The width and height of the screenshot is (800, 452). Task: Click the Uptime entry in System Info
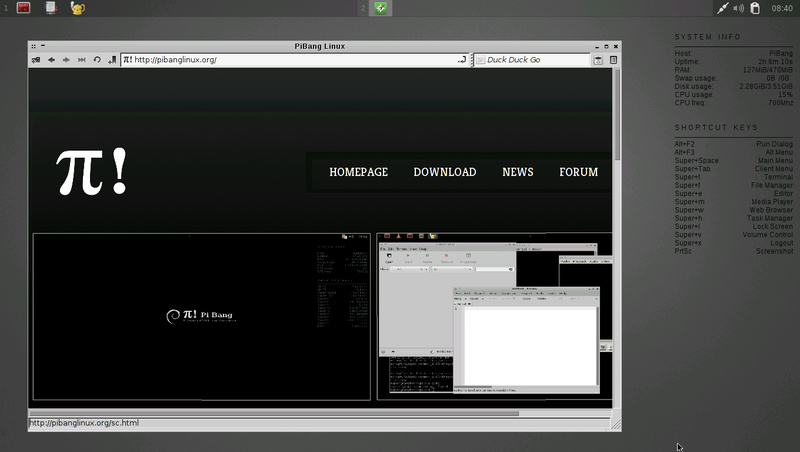tap(734, 62)
